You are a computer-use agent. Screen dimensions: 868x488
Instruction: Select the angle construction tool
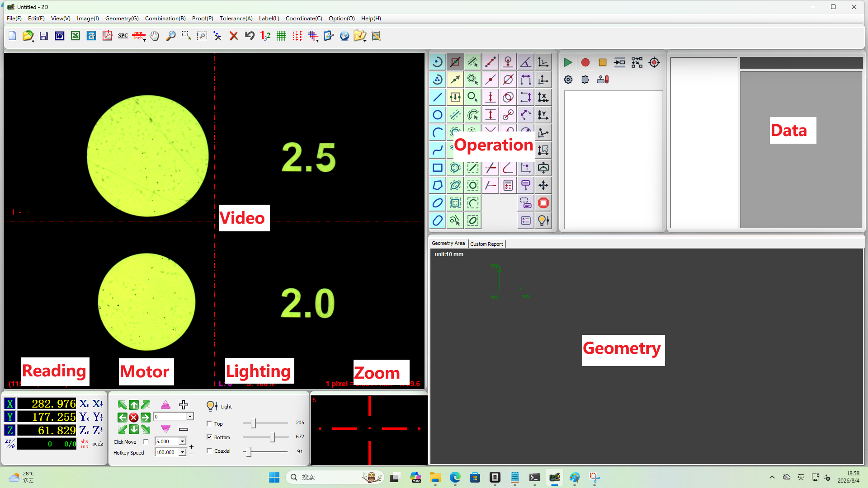click(x=525, y=62)
